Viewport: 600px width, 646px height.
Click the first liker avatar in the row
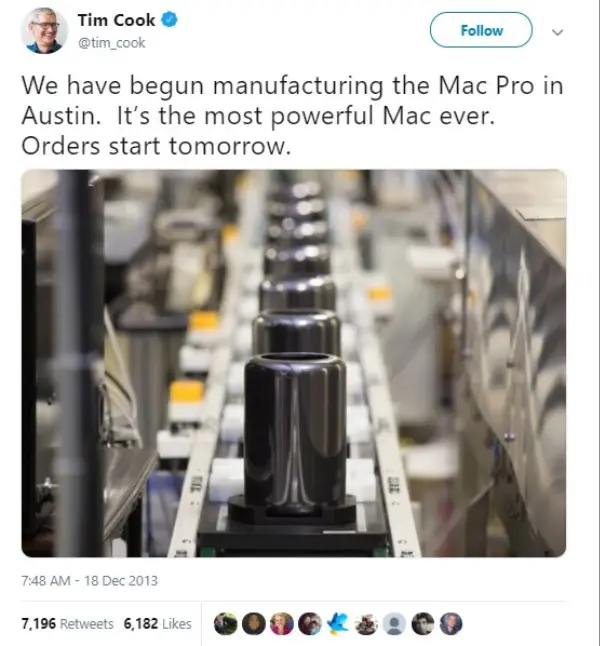click(225, 623)
